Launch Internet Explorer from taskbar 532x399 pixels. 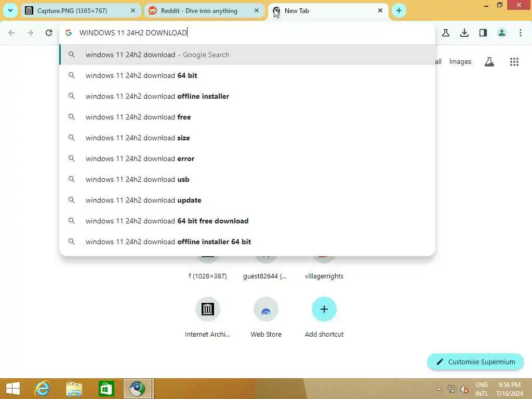[43, 389]
